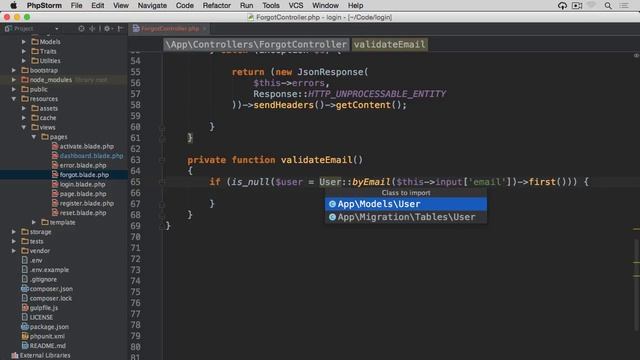Open composer.lock file
The width and height of the screenshot is (640, 360).
point(50,298)
